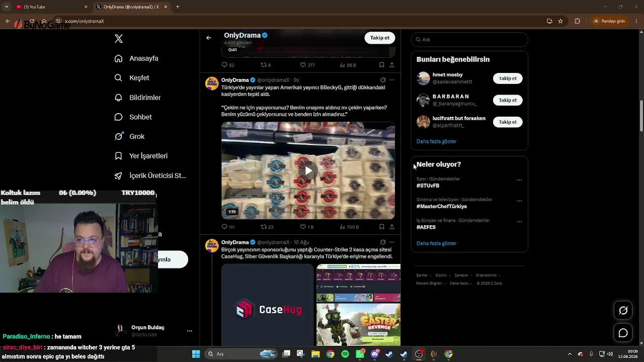Viewport: 644px width, 362px height.
Task: Repost the tweet with 8 reposts
Action: 266,65
